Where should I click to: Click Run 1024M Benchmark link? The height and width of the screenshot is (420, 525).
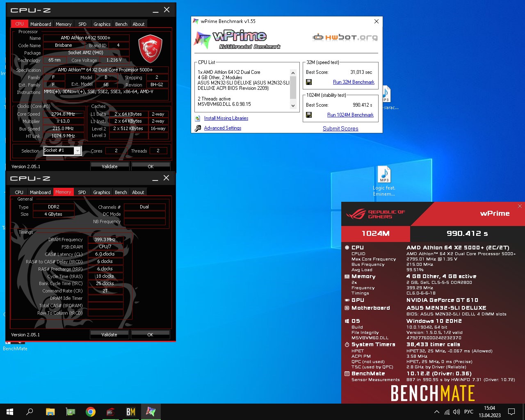click(350, 115)
